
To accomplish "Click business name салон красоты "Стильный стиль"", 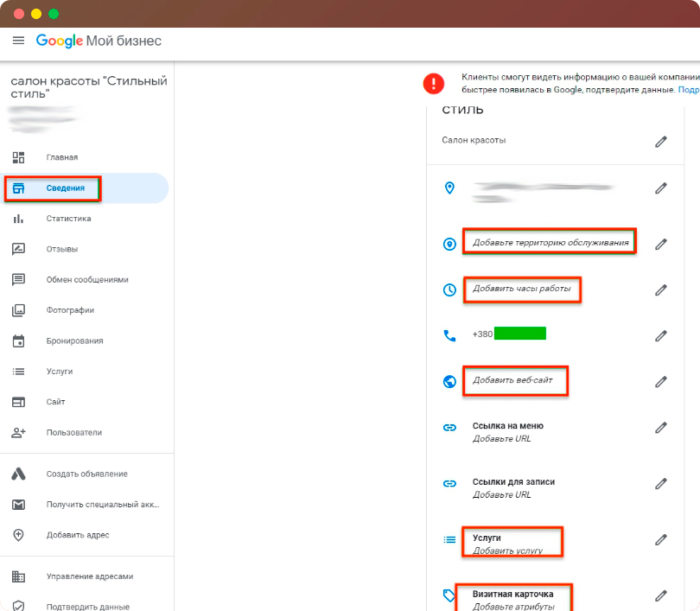I will coord(89,87).
